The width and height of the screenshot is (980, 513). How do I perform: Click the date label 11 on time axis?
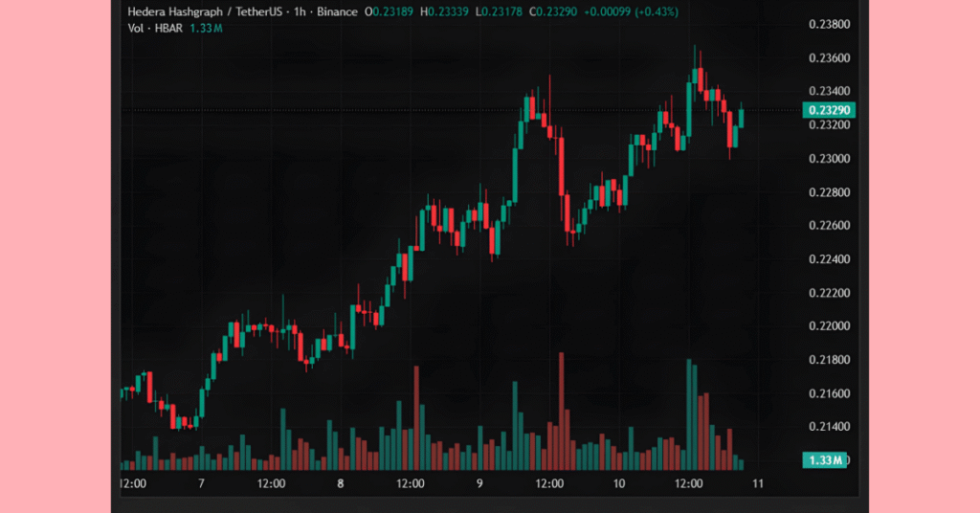point(758,483)
